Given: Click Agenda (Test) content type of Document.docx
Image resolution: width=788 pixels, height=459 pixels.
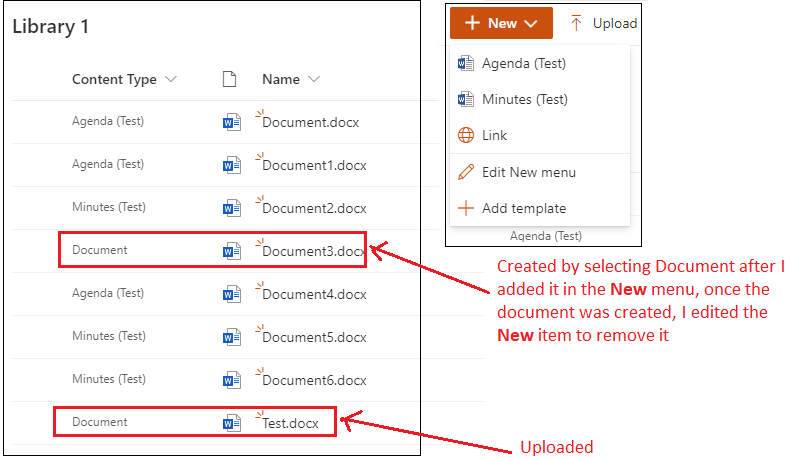Looking at the screenshot, I should [108, 121].
